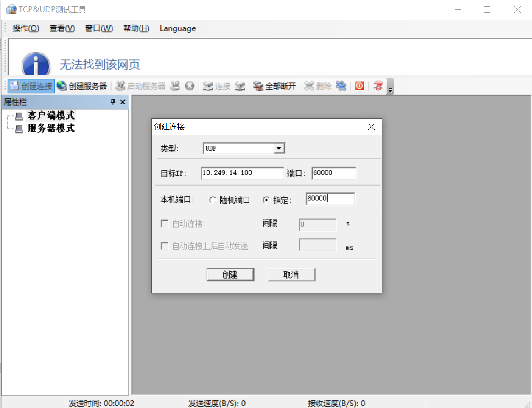Screen dimensions: 532x408
Task: Open the 窗口(W) menu
Action: (99, 28)
